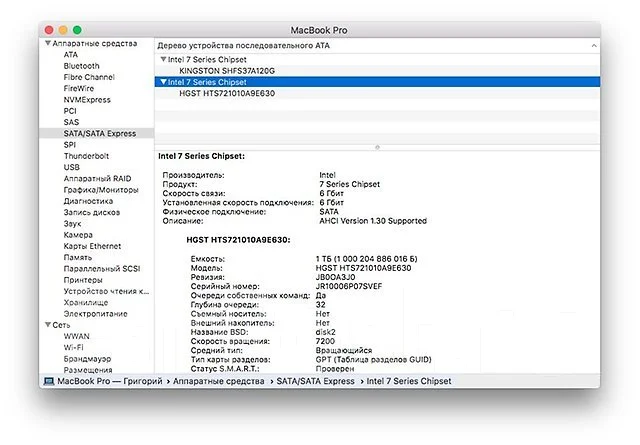
Task: Select SPI in the sidebar
Action: tap(70, 145)
